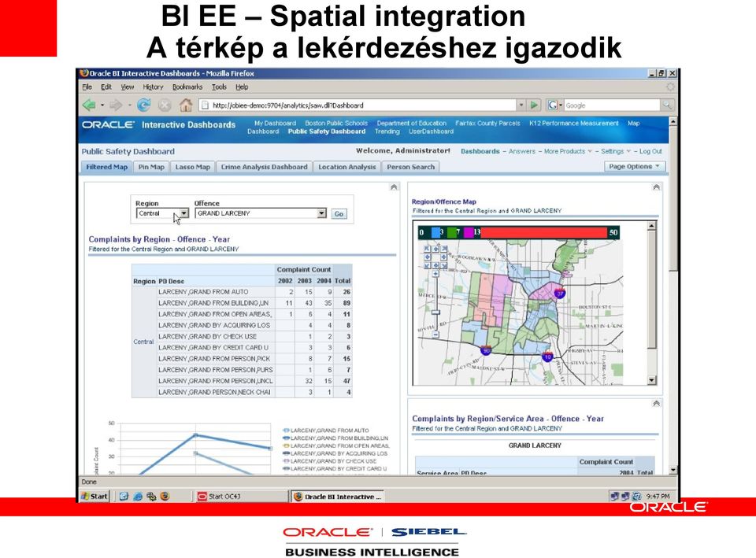
Task: Pan the map northeast
Action: tap(444, 249)
